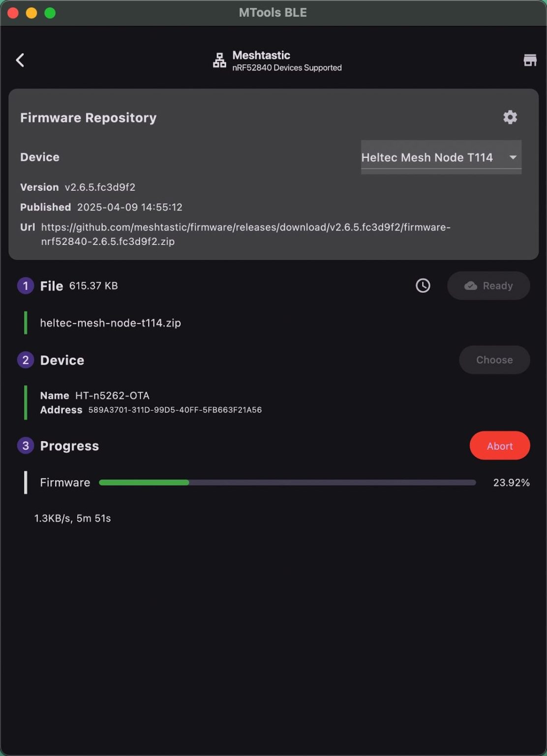Click the Meshtastic network hierarchy icon
Image resolution: width=547 pixels, height=756 pixels.
(219, 60)
